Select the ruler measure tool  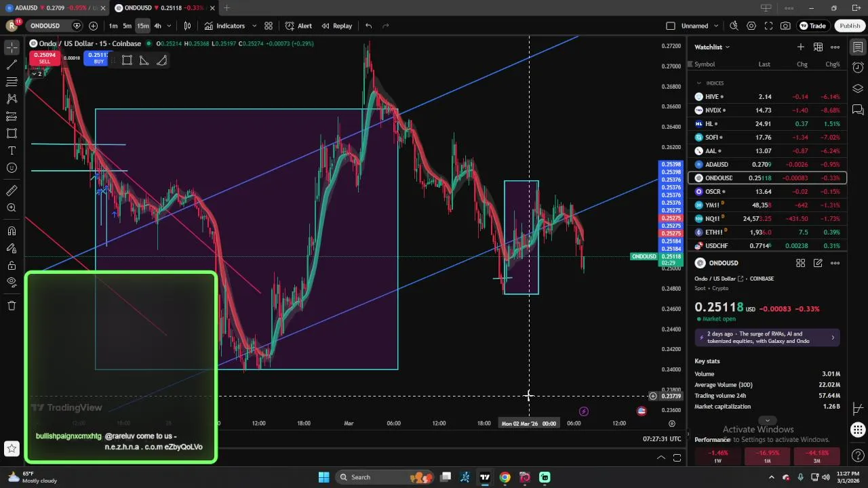click(12, 190)
